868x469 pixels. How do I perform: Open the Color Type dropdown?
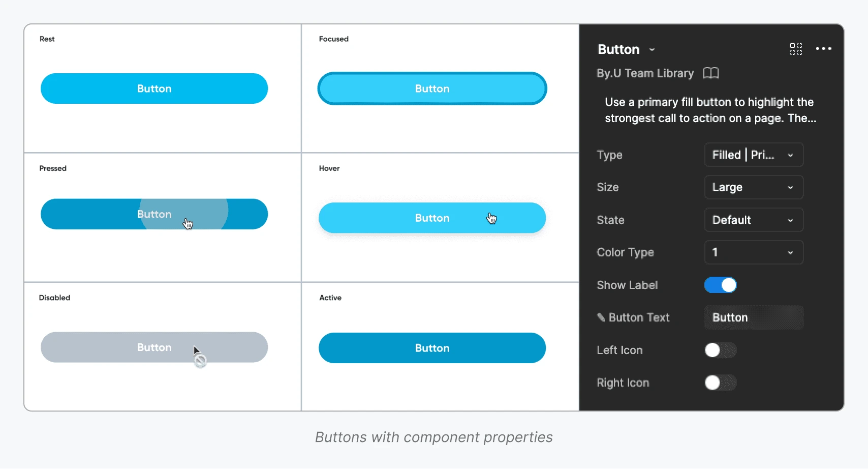point(753,252)
